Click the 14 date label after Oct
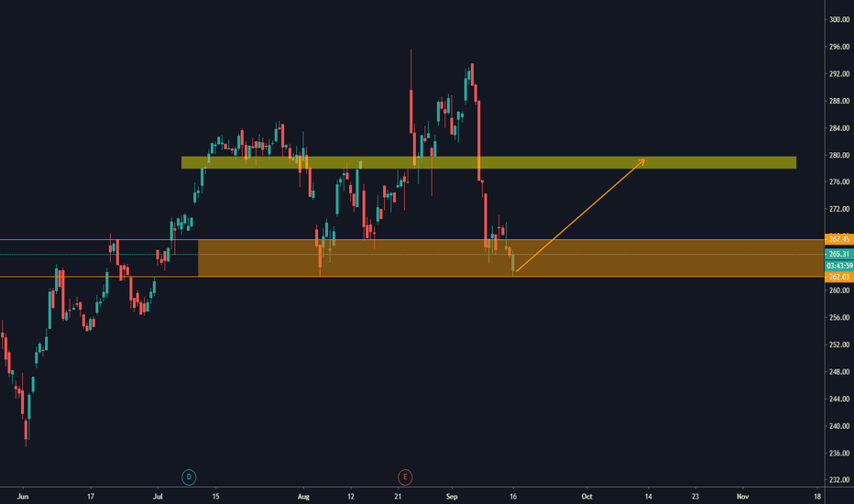The width and height of the screenshot is (854, 504). pos(648,497)
